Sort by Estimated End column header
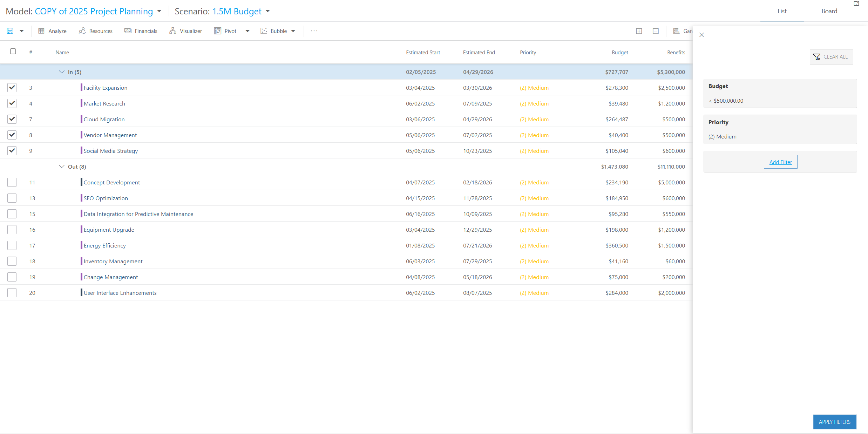Image resolution: width=868 pixels, height=434 pixels. coord(479,52)
